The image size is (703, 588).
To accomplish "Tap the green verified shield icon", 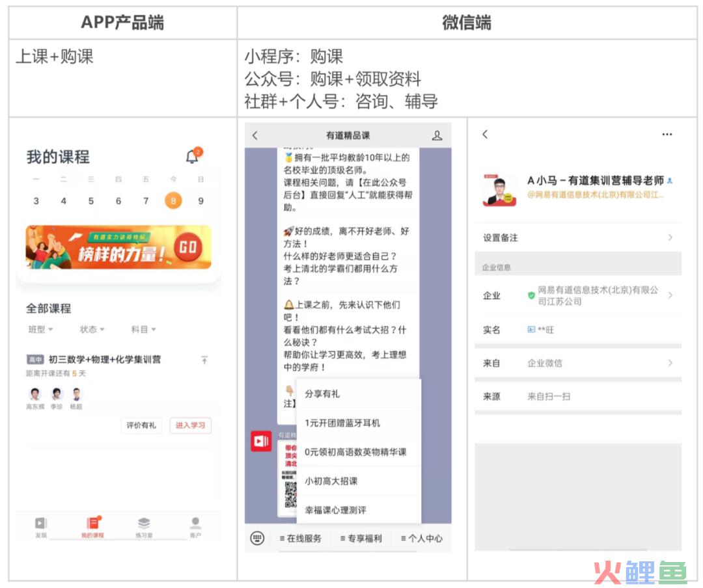I will tap(531, 295).
